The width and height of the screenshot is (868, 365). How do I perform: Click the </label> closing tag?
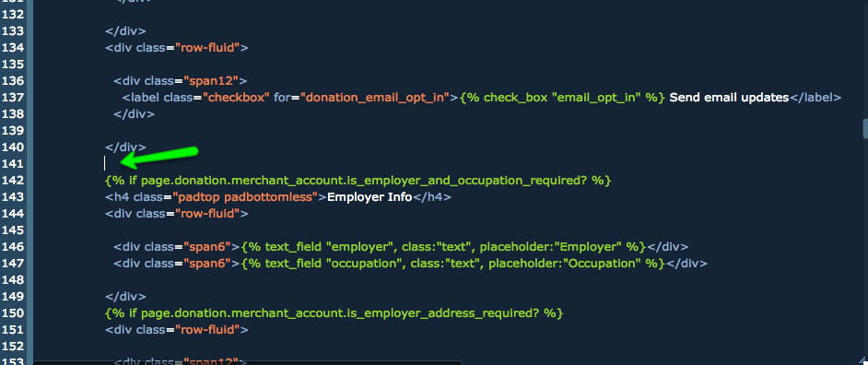click(815, 98)
